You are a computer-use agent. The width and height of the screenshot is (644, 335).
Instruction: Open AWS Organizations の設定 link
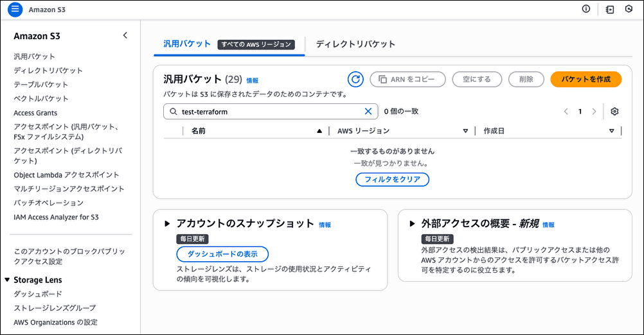(55, 322)
